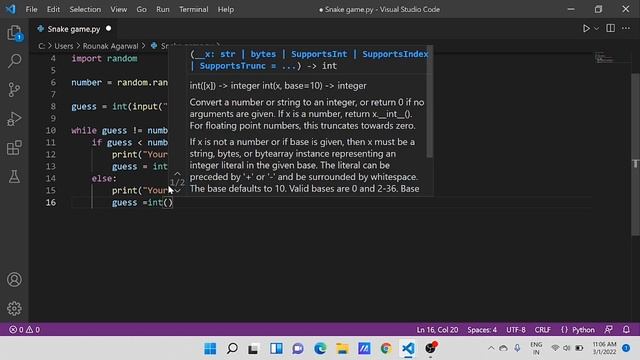Screen dimensions: 640x360
Task: Click the microphone tray icon
Action: click(x=517, y=348)
